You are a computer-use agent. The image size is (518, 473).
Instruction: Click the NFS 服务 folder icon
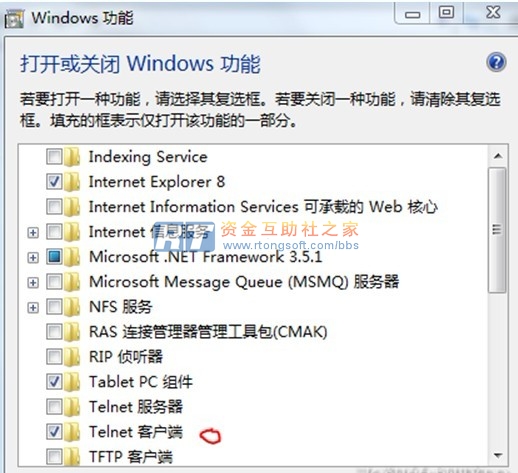72,307
